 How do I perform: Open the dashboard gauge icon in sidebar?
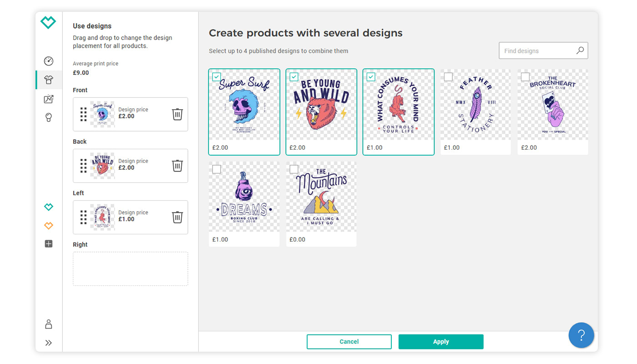point(49,61)
